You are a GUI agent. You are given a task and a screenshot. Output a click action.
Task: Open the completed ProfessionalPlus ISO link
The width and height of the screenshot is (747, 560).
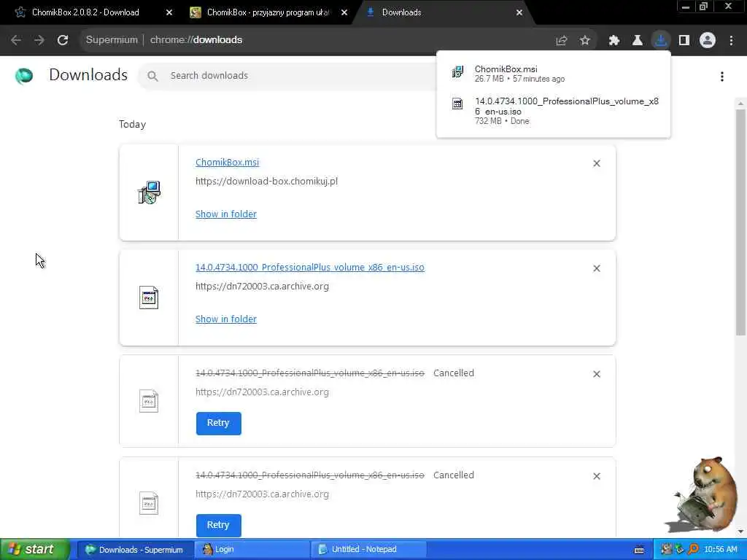(x=309, y=268)
